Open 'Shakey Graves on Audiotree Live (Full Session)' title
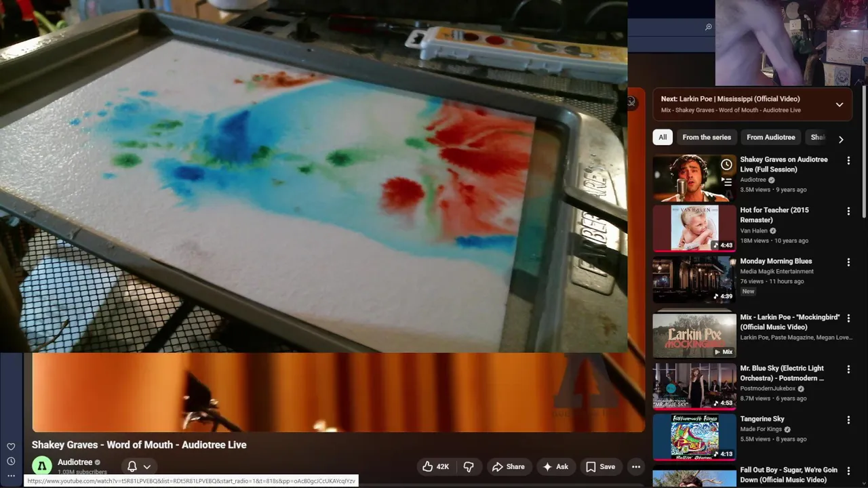Viewport: 868px width, 488px height. (x=784, y=164)
